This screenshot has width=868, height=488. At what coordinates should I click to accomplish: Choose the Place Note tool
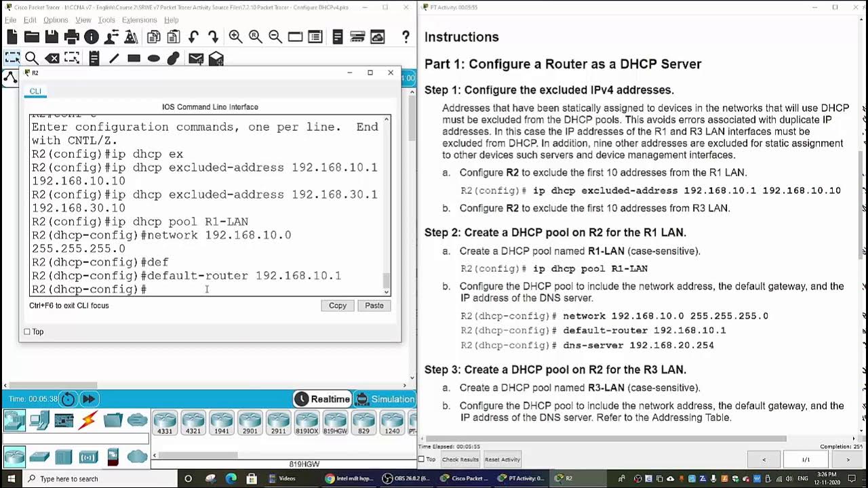(x=94, y=58)
